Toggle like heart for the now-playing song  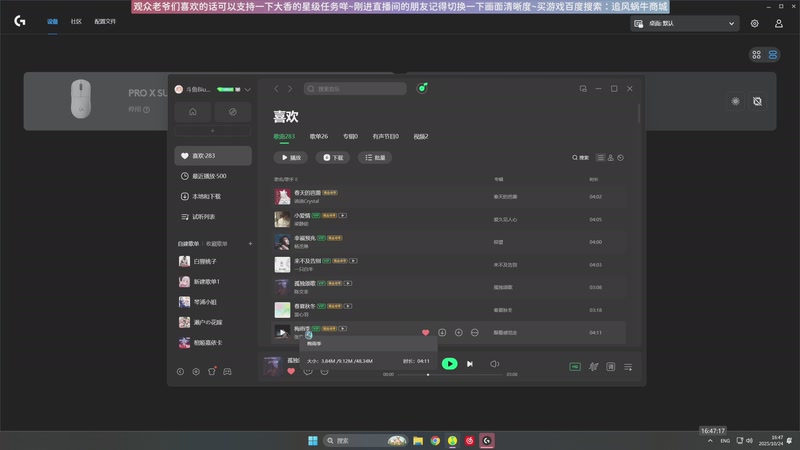(291, 371)
